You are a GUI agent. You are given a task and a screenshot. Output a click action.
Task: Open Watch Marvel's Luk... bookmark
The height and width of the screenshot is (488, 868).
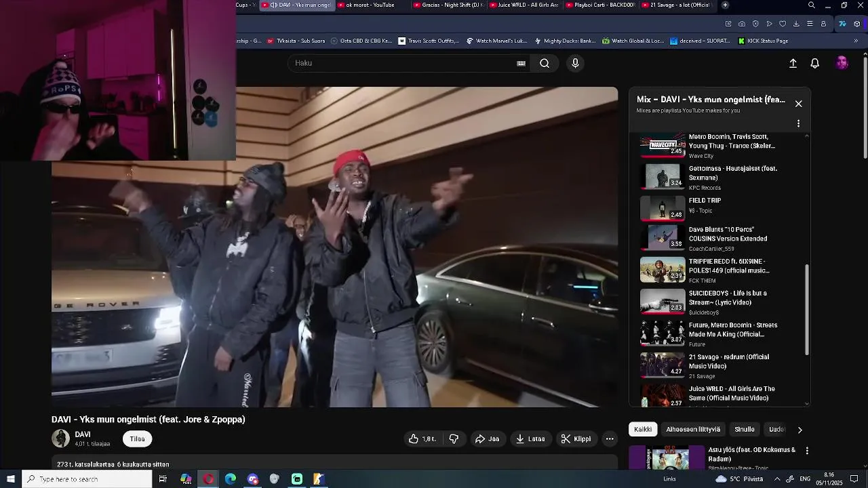point(496,41)
